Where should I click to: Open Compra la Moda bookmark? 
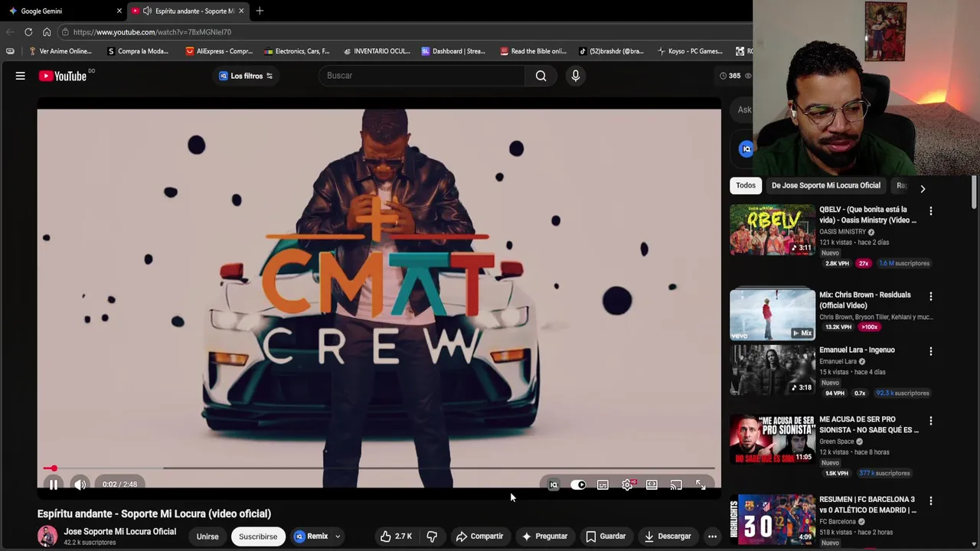tap(138, 51)
